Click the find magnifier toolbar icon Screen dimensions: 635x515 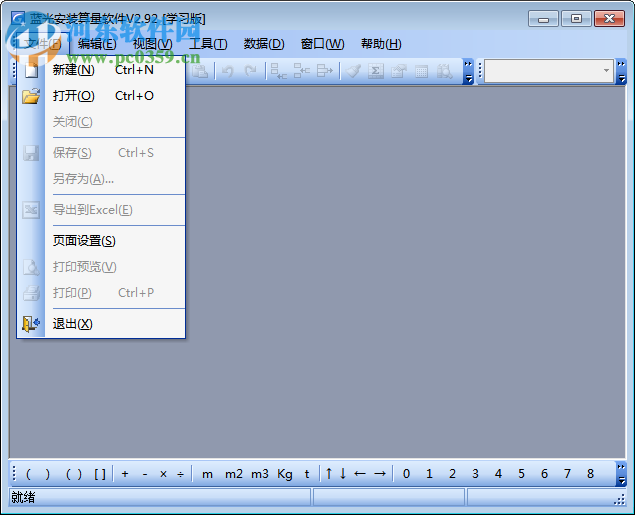click(x=444, y=71)
